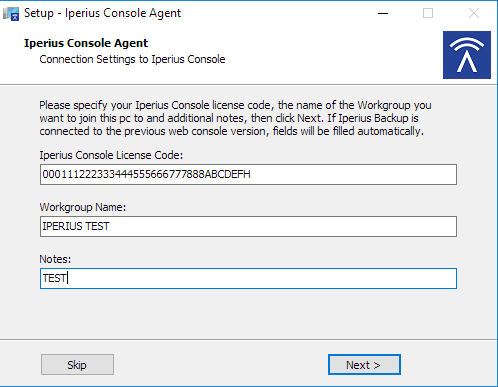
Task: Click 'Connection Settings to Iperius Console' subtitle
Action: pos(132,59)
